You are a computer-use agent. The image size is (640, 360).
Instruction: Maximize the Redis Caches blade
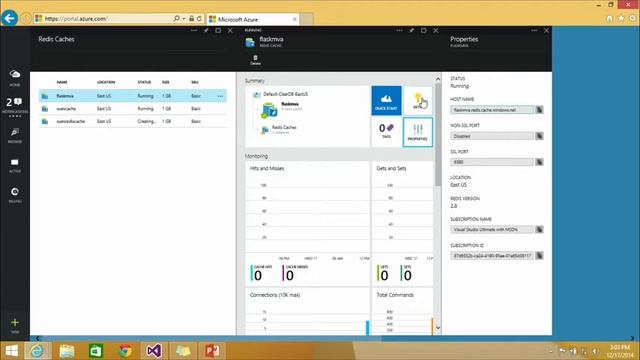218,31
